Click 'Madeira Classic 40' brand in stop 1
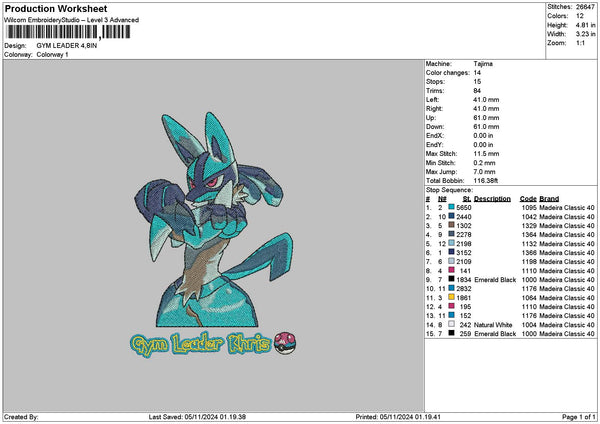This screenshot has width=600, height=424. pos(567,207)
